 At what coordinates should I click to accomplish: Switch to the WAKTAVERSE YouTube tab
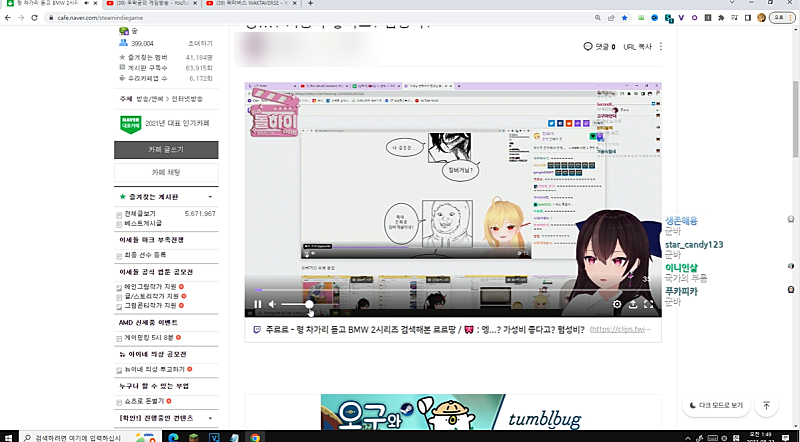(x=251, y=3)
